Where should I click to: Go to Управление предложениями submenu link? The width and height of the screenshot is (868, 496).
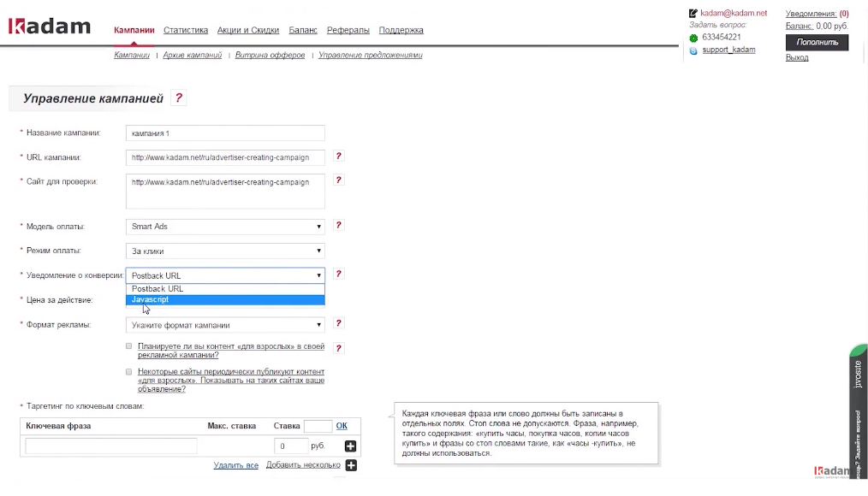[x=371, y=56]
